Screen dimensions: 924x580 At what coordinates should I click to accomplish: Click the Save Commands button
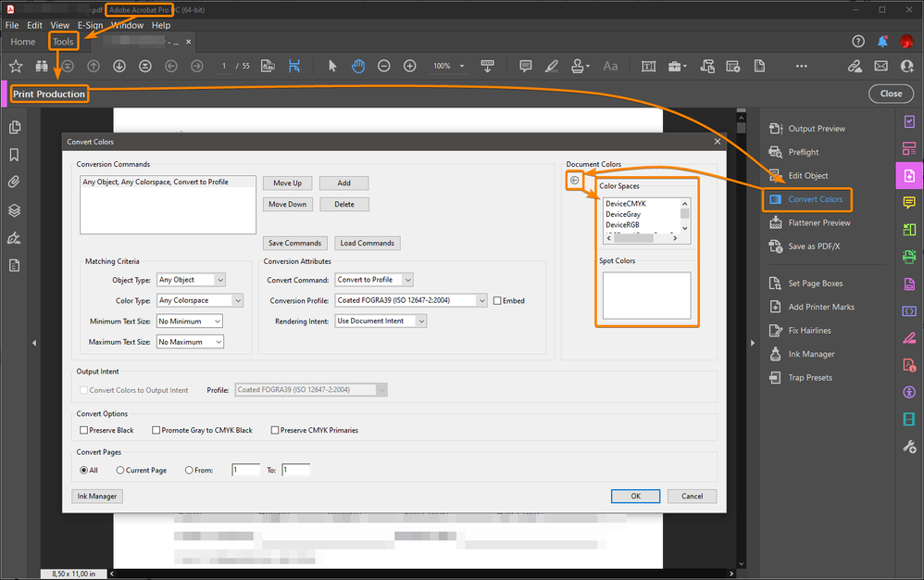pyautogui.click(x=294, y=244)
